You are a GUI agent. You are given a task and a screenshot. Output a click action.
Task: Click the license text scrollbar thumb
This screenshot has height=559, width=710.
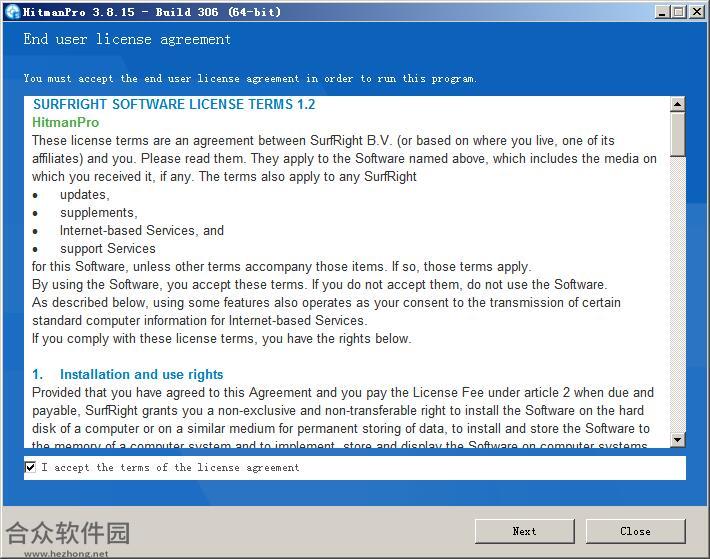(x=677, y=134)
